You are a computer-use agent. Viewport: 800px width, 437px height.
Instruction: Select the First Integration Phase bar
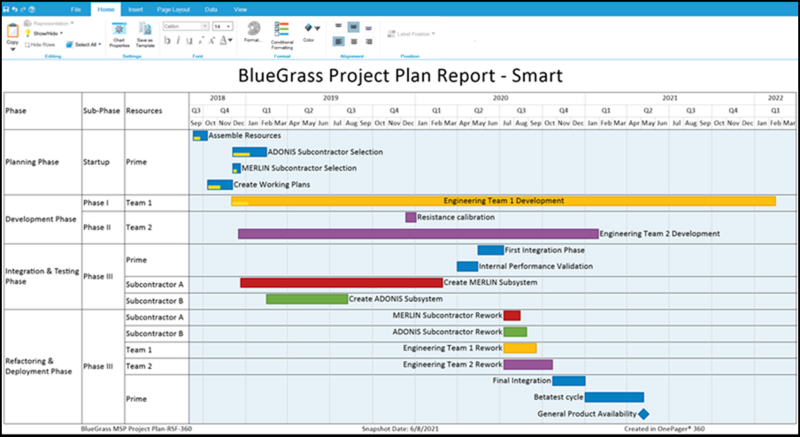click(x=491, y=250)
